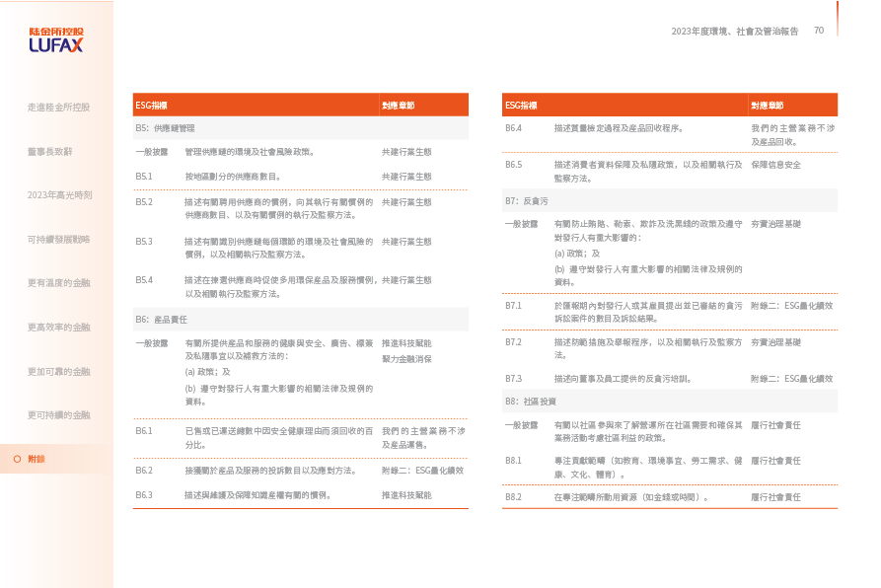Image resolution: width=881 pixels, height=588 pixels.
Task: Open 夯實治理基礎 link in row B7.2
Action: pyautogui.click(x=775, y=342)
